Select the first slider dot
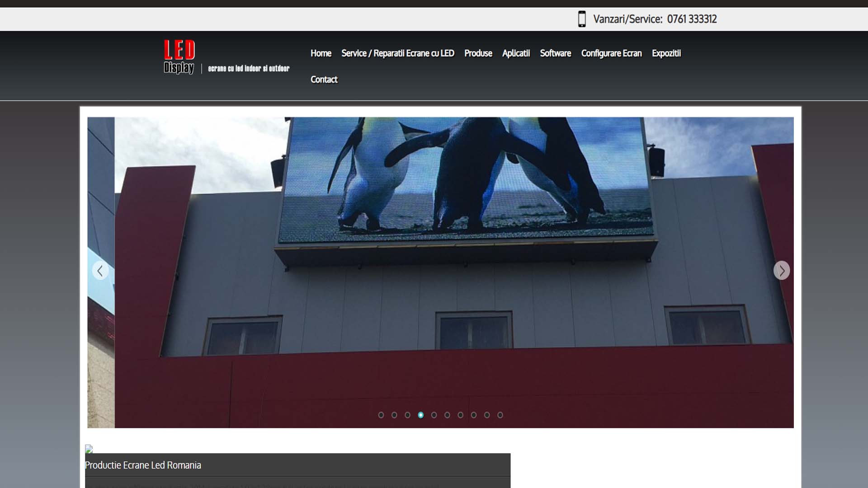This screenshot has width=868, height=488. click(381, 415)
